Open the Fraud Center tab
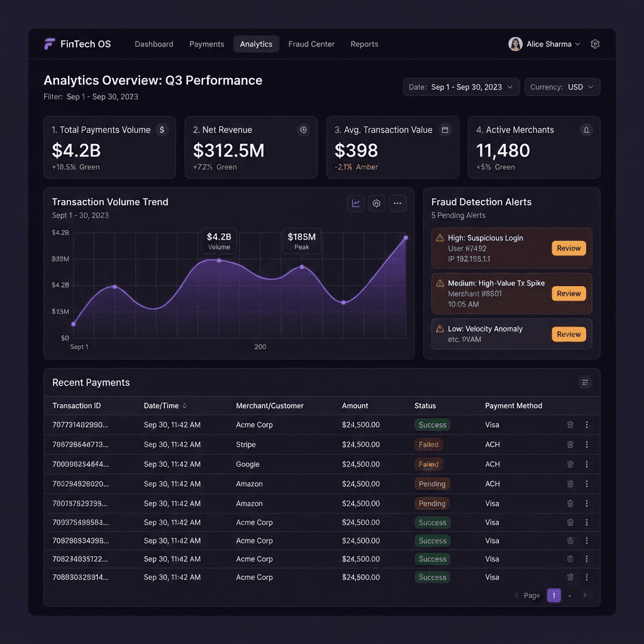 (x=311, y=44)
